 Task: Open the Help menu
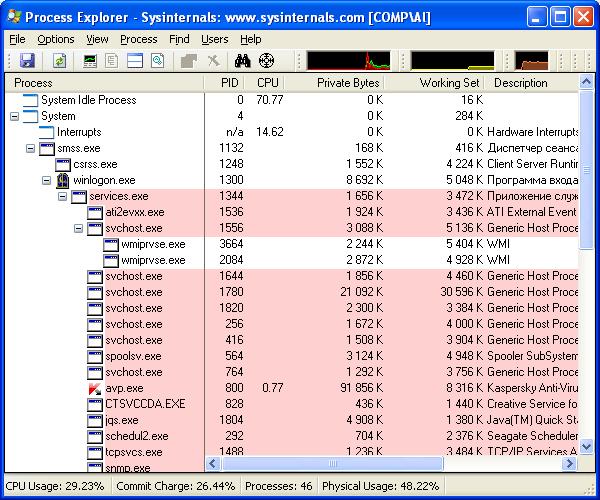[251, 39]
